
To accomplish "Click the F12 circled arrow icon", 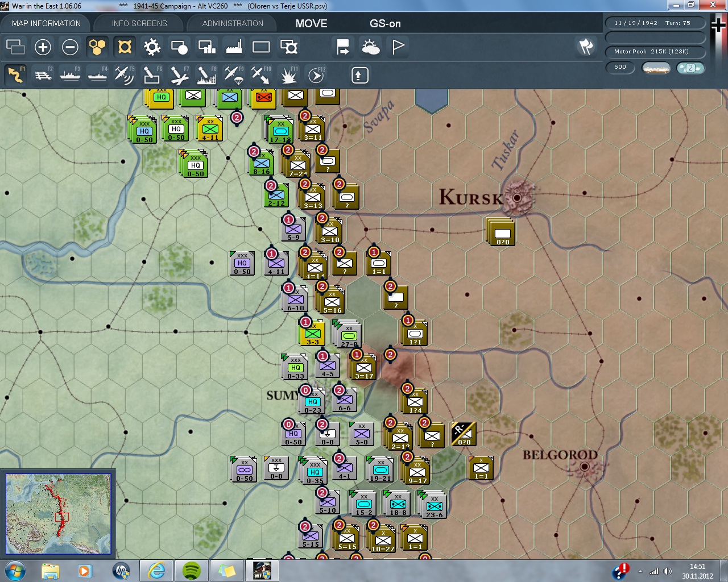I will coord(316,75).
